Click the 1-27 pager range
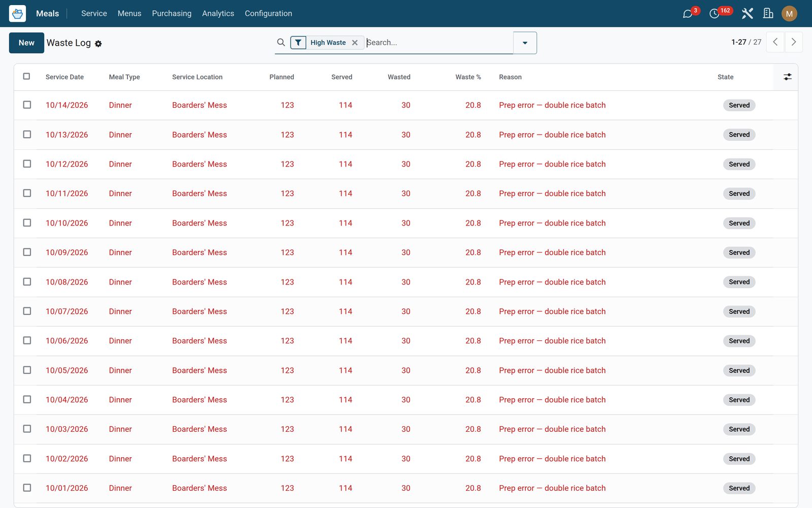The height and width of the screenshot is (508, 812). [738, 42]
